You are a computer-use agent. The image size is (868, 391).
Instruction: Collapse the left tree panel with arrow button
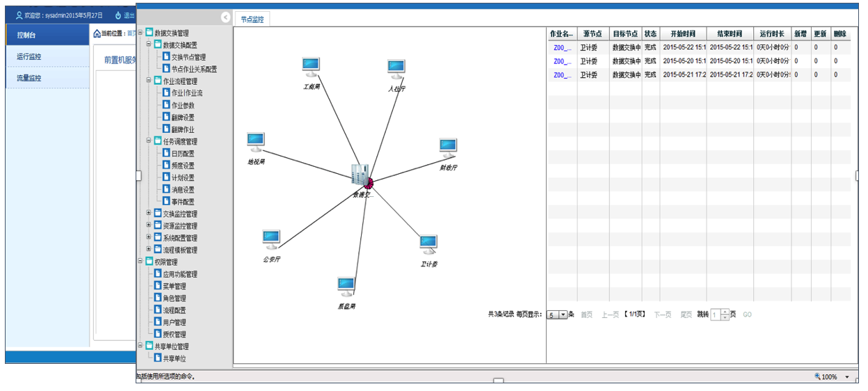pos(225,17)
